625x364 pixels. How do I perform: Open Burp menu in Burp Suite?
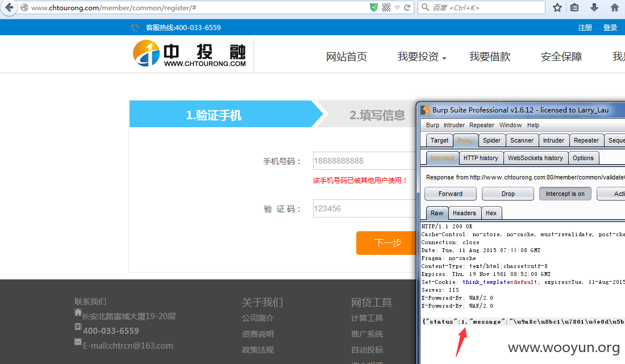[x=432, y=125]
